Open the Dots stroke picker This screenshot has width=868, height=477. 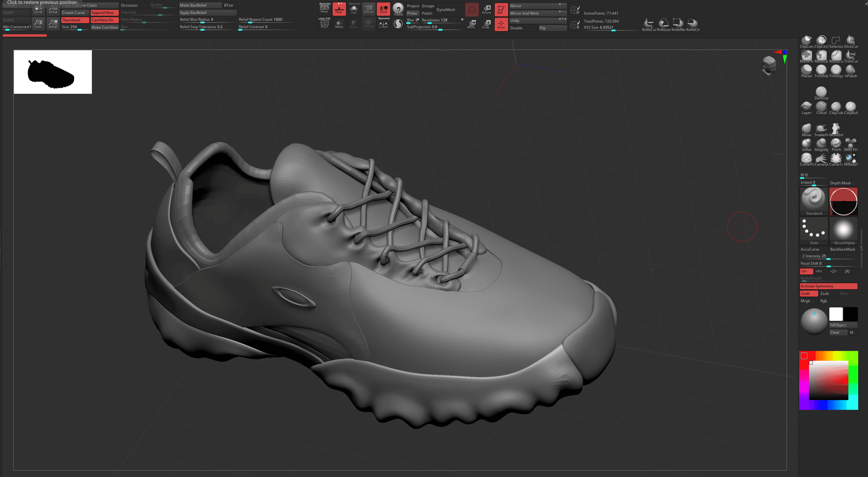tap(814, 231)
